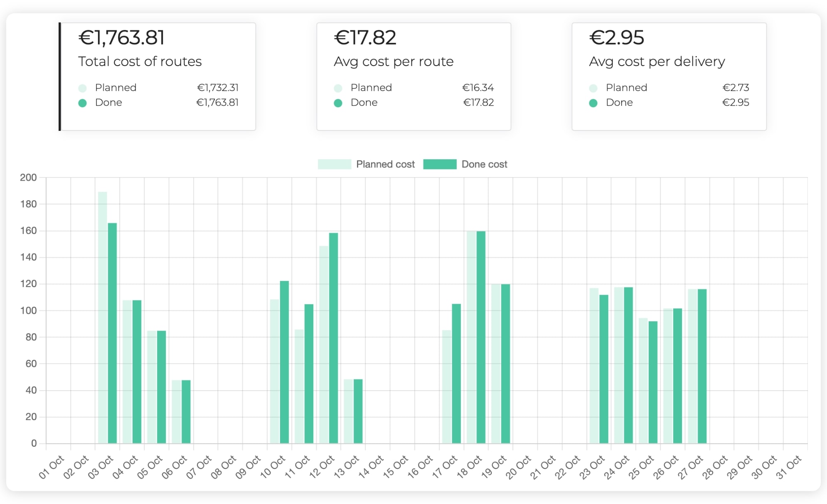Expand the Avg cost per delivery card
The height and width of the screenshot is (504, 827).
pos(669,76)
